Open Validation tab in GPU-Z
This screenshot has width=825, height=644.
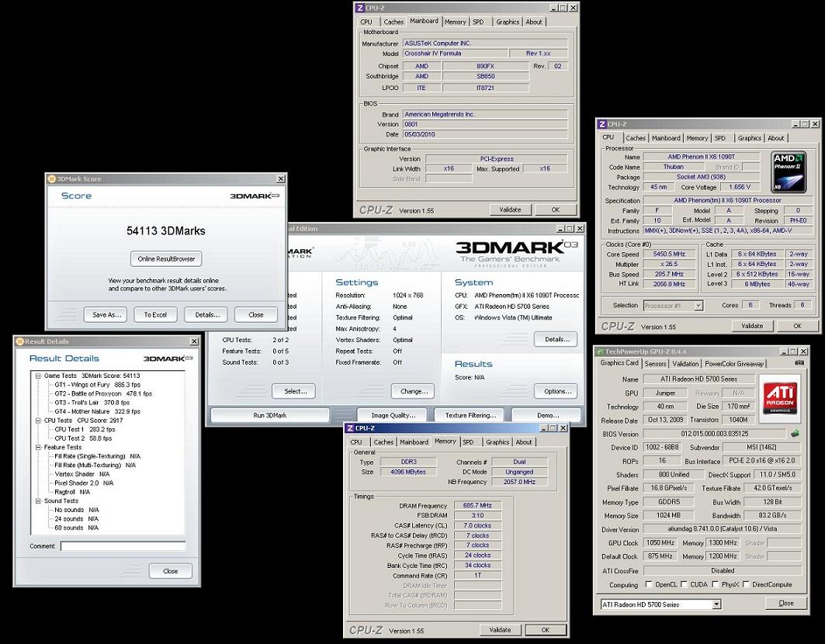(x=685, y=364)
